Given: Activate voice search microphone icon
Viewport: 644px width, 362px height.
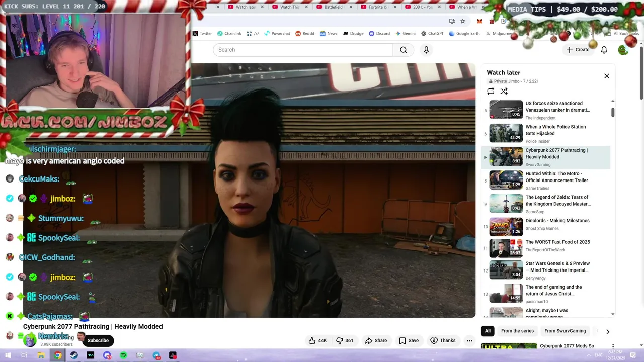Looking at the screenshot, I should [x=426, y=50].
